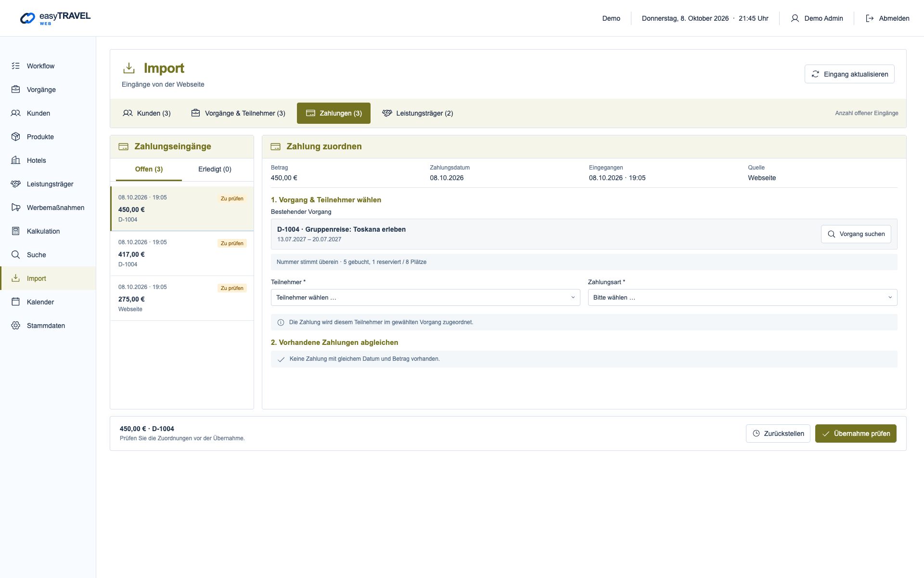Image resolution: width=924 pixels, height=578 pixels.
Task: Show the Erledigt (0) payments list
Action: (x=215, y=170)
